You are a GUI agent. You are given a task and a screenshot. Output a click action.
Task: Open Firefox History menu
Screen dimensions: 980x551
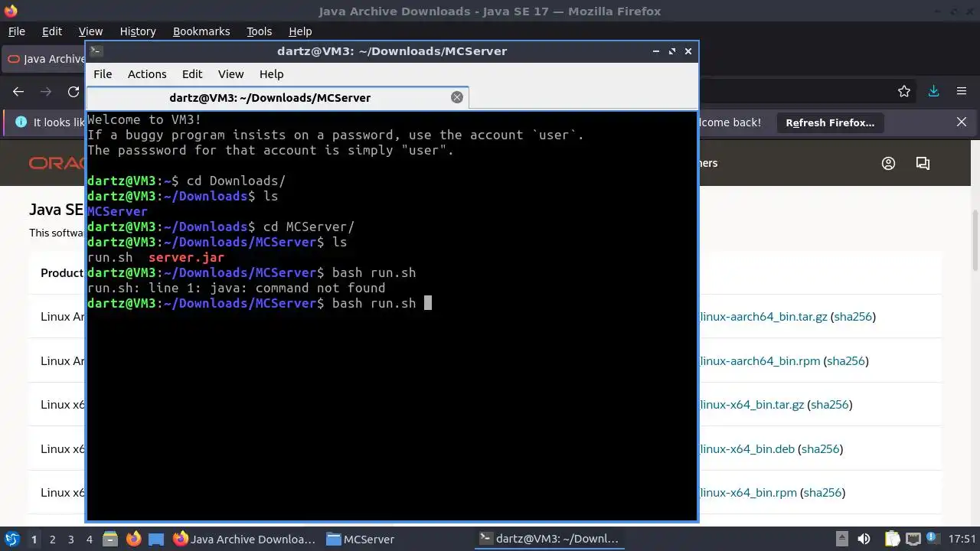138,31
